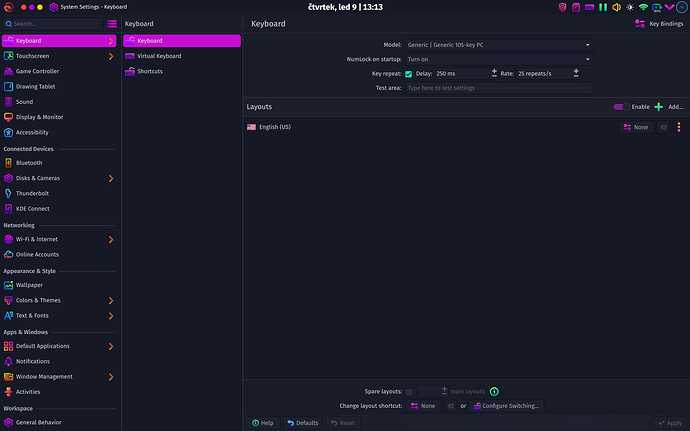Click the Key Bindings button
This screenshot has height=431, width=690.
pyautogui.click(x=659, y=24)
